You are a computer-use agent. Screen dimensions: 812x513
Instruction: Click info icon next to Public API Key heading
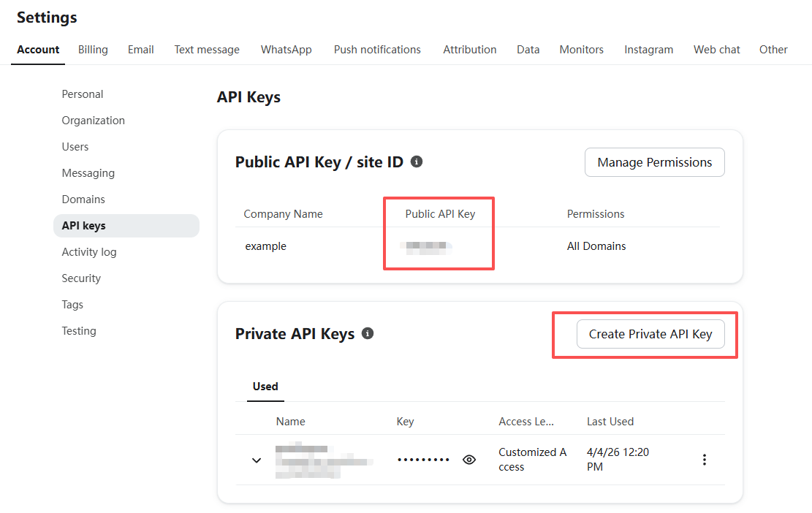click(x=417, y=161)
